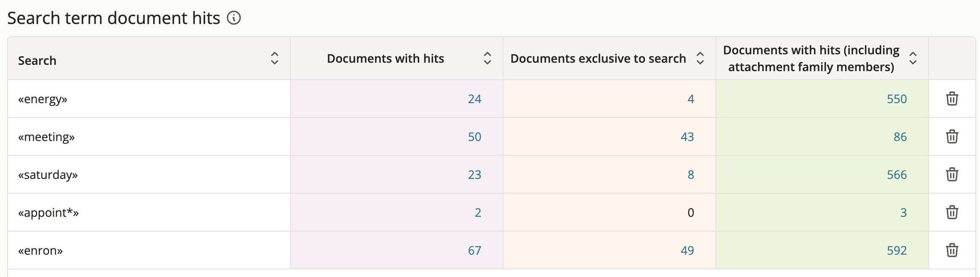Select the «meeting» search term cell
The width and height of the screenshot is (980, 277).
pyautogui.click(x=46, y=137)
